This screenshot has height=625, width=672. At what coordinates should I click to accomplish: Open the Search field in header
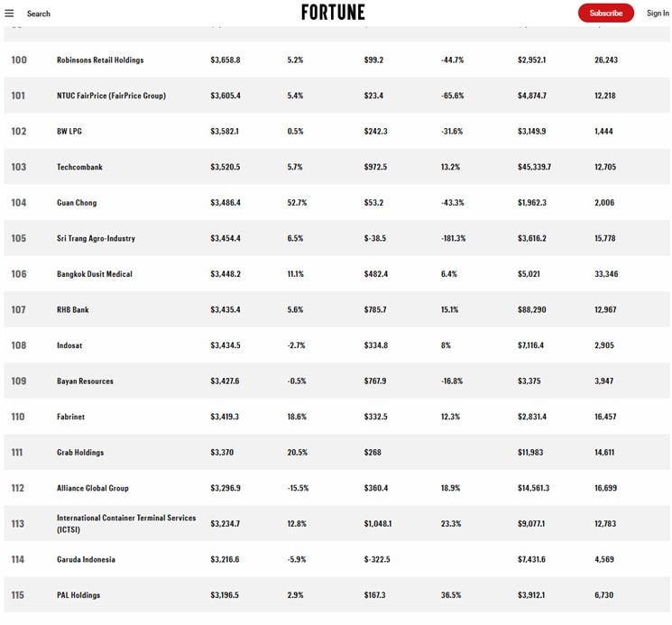point(39,14)
